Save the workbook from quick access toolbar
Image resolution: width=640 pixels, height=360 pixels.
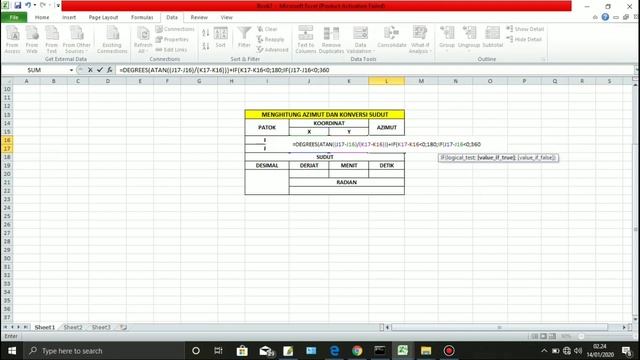coord(18,5)
